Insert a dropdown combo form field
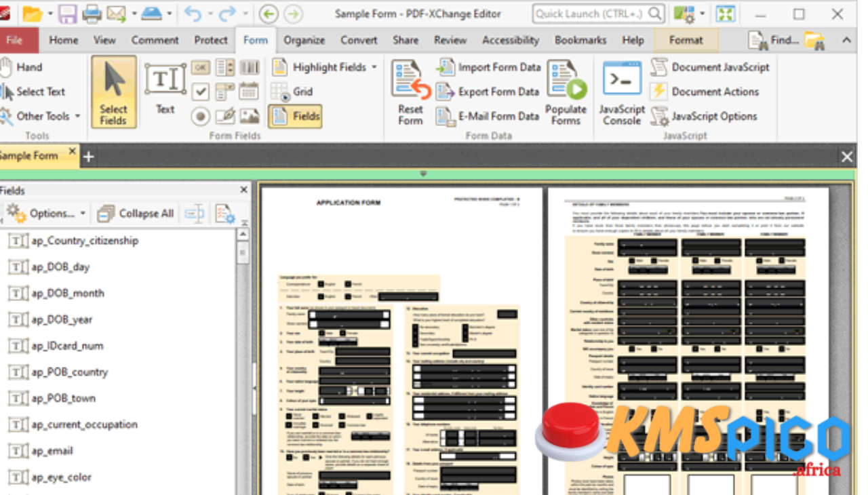The image size is (868, 495). pyautogui.click(x=225, y=92)
